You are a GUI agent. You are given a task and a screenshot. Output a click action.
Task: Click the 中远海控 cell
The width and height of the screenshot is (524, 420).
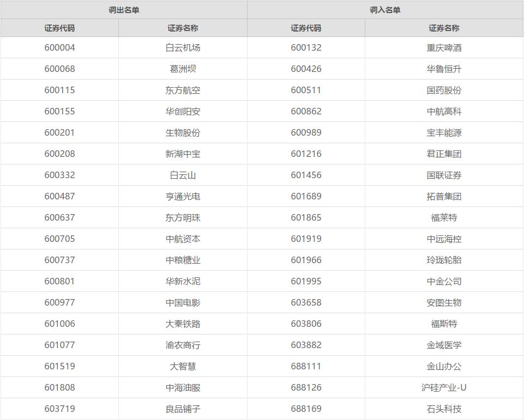[444, 239]
